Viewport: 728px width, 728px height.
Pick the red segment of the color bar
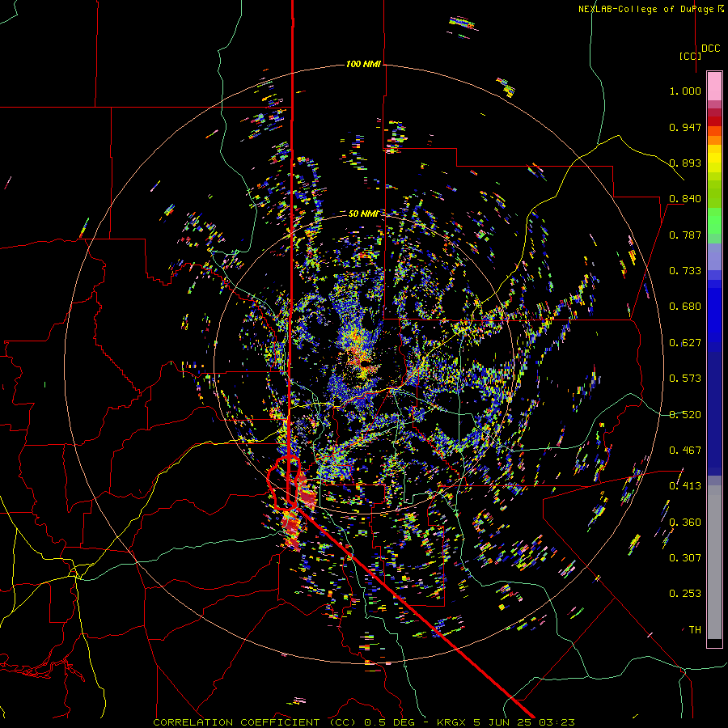tap(714, 121)
